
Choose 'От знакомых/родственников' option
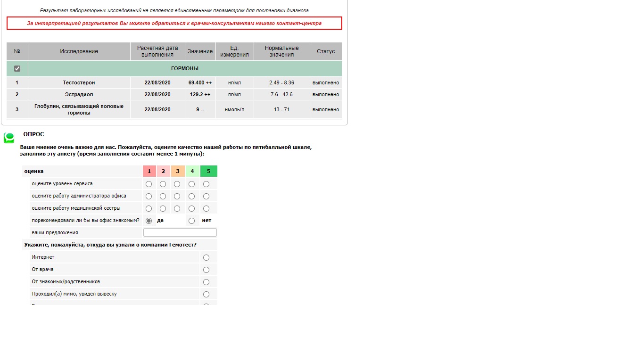pos(206,282)
